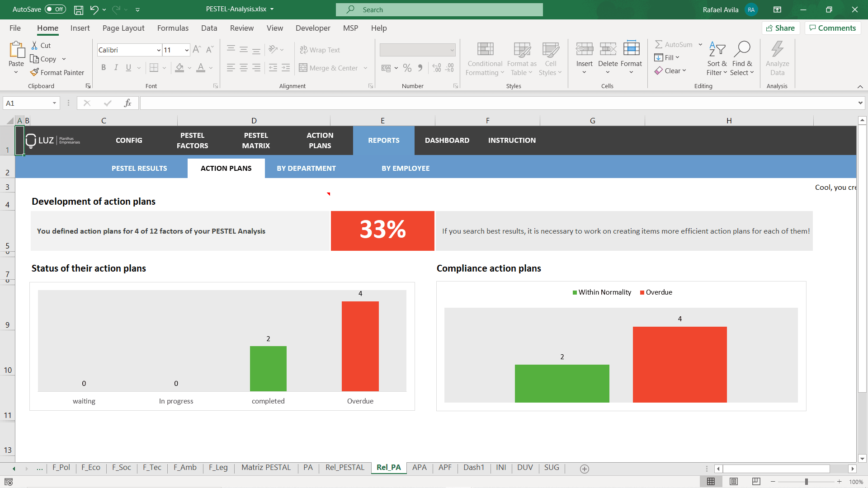Open the Format Painter tool
The height and width of the screenshot is (488, 868).
click(57, 72)
